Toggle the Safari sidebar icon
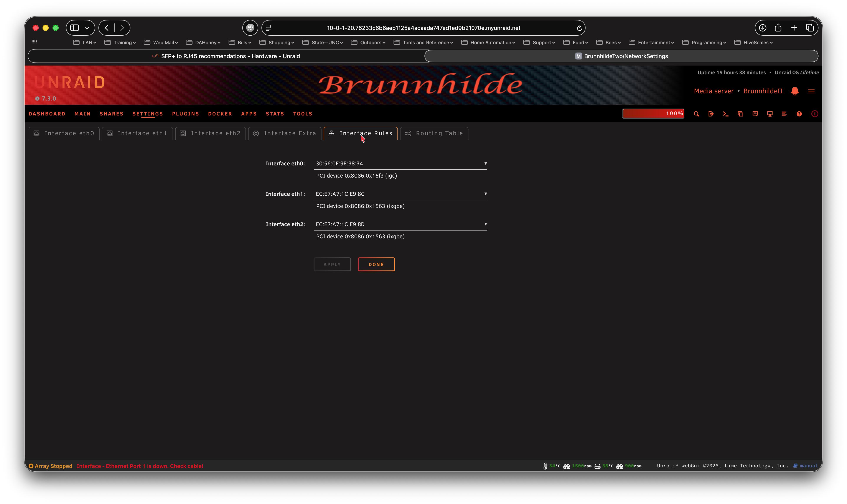Screen dimensions: 847x504 pos(74,28)
